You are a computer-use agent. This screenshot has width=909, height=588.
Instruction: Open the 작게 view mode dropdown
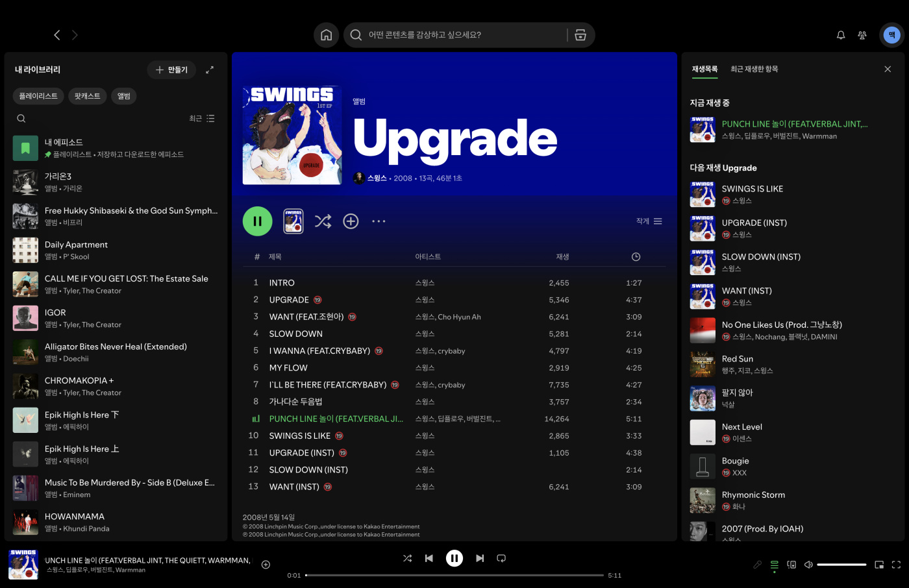tap(649, 221)
